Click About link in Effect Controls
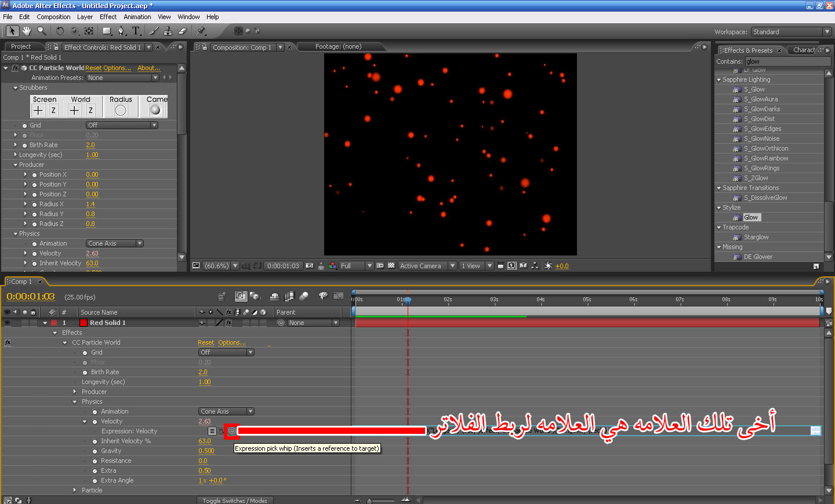The height and width of the screenshot is (504, 835). click(149, 68)
